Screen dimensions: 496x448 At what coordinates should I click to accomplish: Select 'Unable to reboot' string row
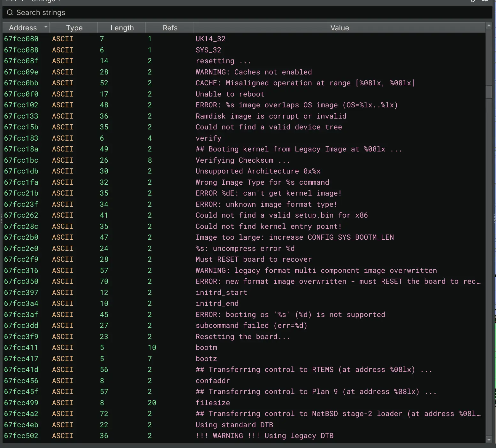pyautogui.click(x=230, y=94)
